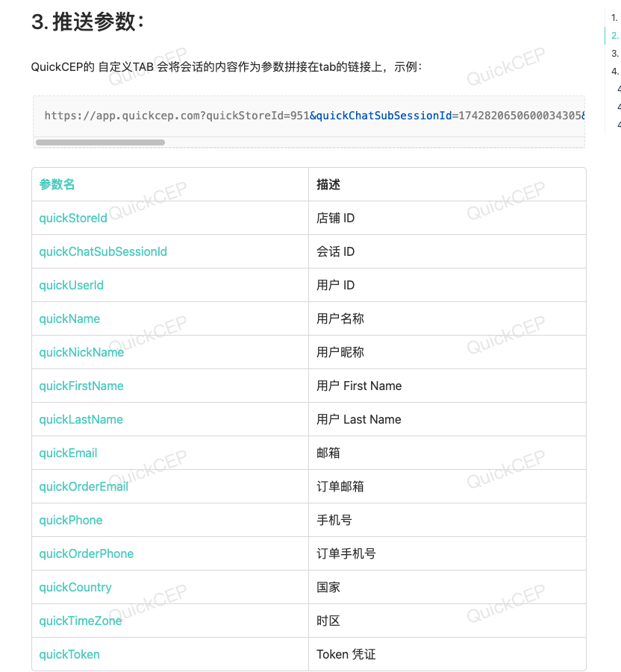Open outline entry 3 in the side navigation
This screenshot has height=672, width=621.
click(615, 54)
